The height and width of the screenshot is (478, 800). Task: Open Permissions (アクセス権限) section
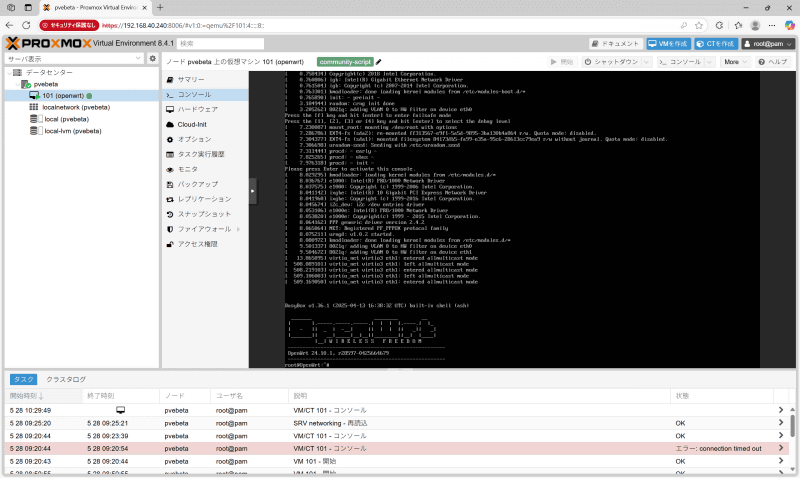tap(197, 244)
